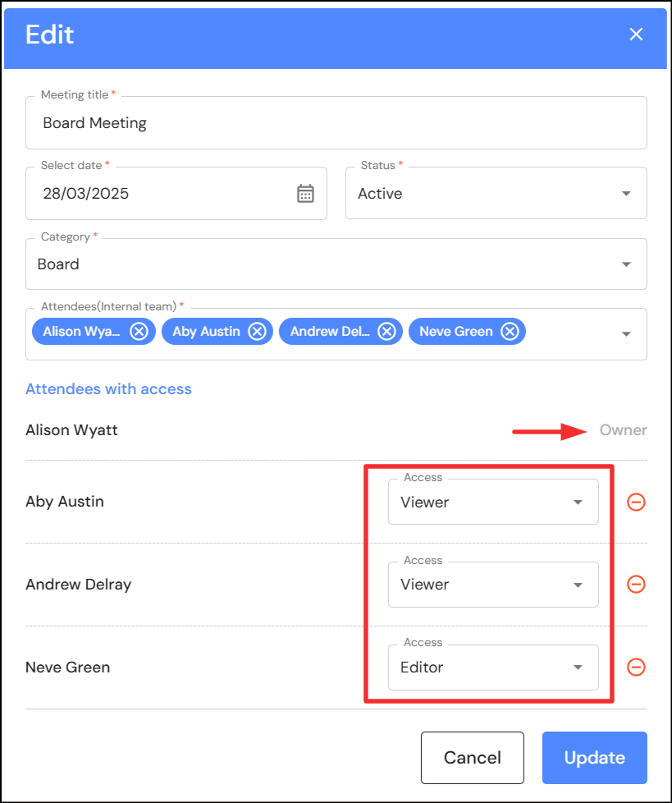The width and height of the screenshot is (672, 803).
Task: Change Aby Austin's access level dropdown
Action: 493,502
